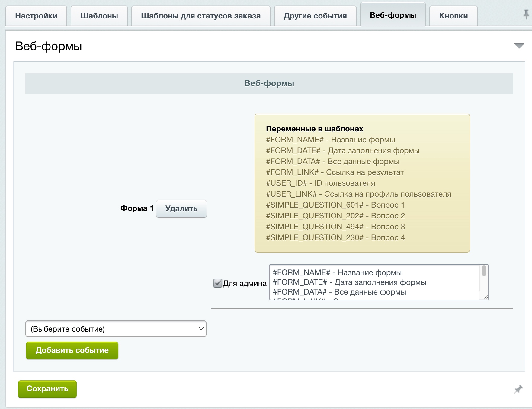This screenshot has width=532, height=409.
Task: Click the textarea resize handle corner
Action: 486,297
